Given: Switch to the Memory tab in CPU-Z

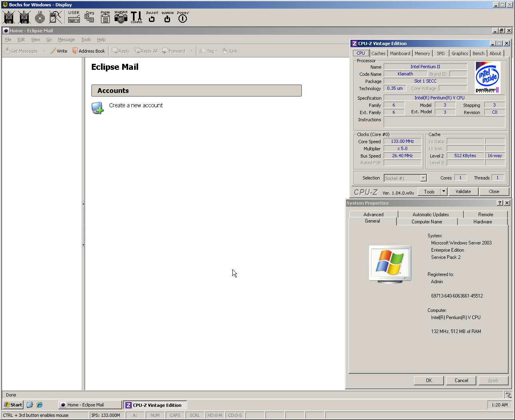Looking at the screenshot, I should tap(422, 53).
